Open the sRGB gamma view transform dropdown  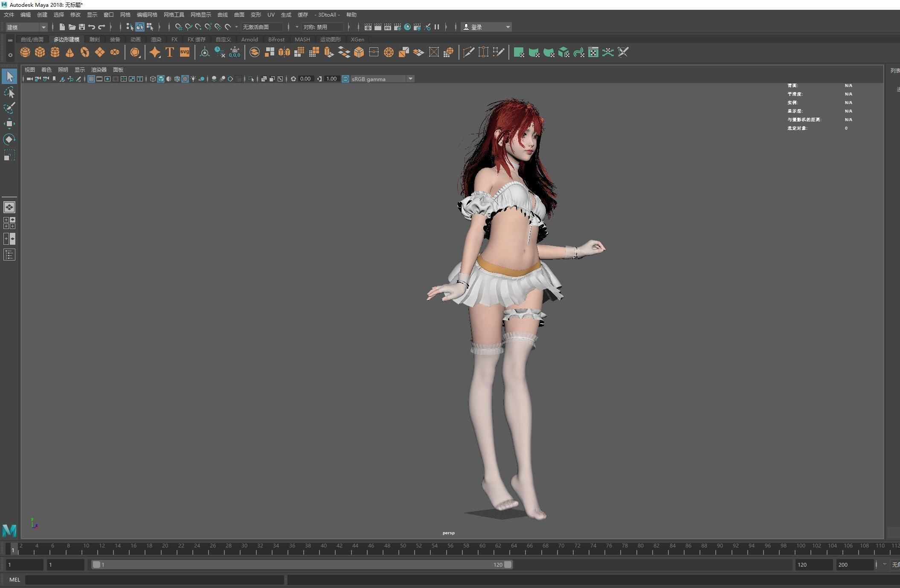(x=382, y=79)
